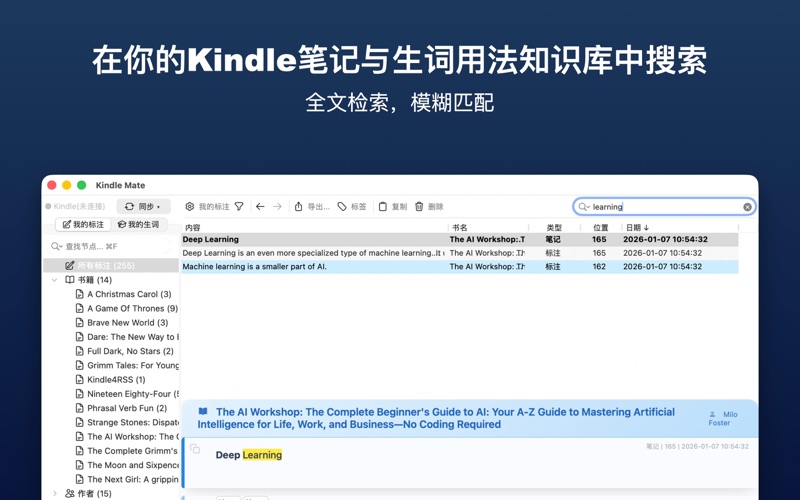This screenshot has width=800, height=500.
Task: Select Nineteen Eighty-Four book
Action: 133,394
